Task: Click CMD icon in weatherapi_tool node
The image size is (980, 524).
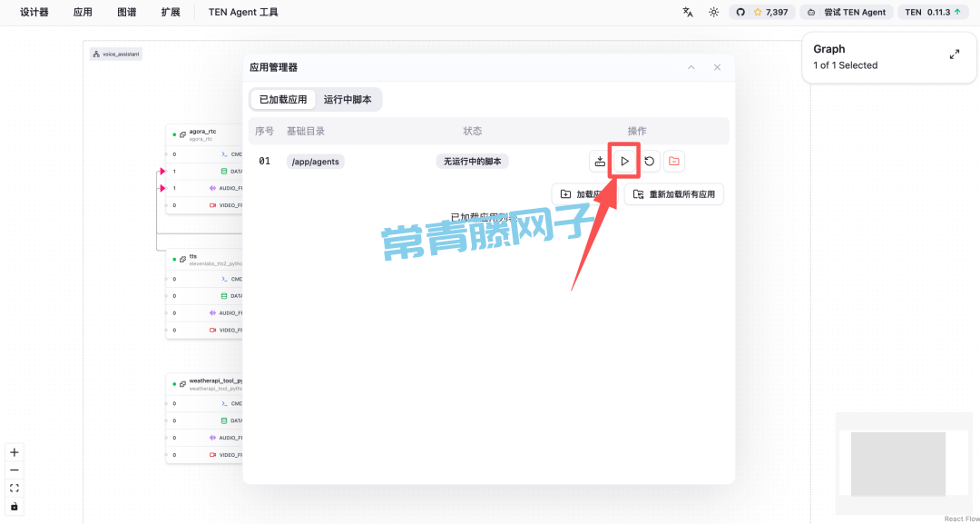Action: point(224,404)
